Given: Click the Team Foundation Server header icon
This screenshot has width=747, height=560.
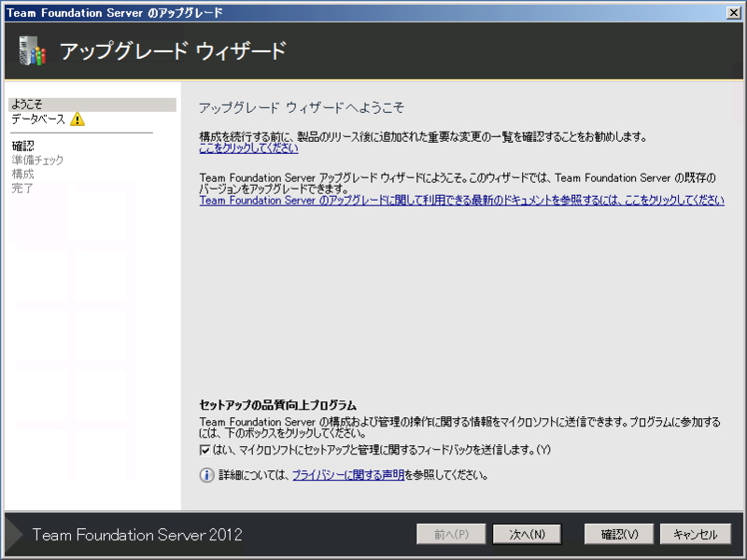Looking at the screenshot, I should (32, 51).
